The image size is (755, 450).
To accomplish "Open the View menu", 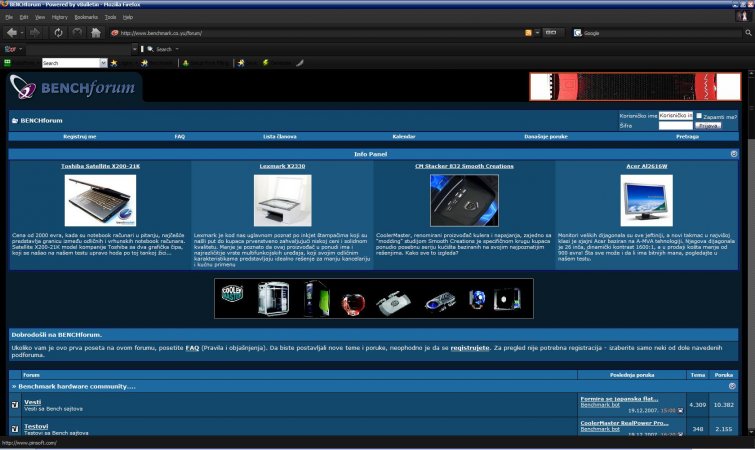I will pyautogui.click(x=40, y=17).
